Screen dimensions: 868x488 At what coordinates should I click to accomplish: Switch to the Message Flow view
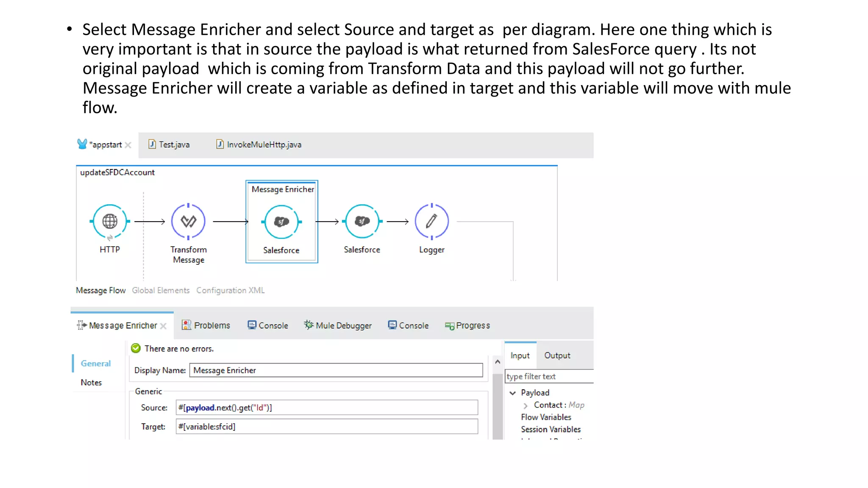(100, 291)
